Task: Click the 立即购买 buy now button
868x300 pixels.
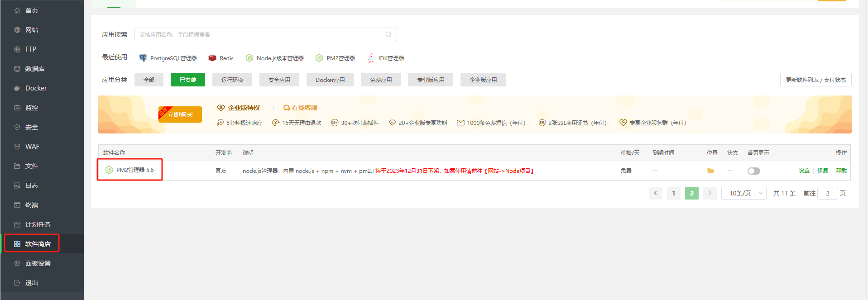Action: click(180, 114)
